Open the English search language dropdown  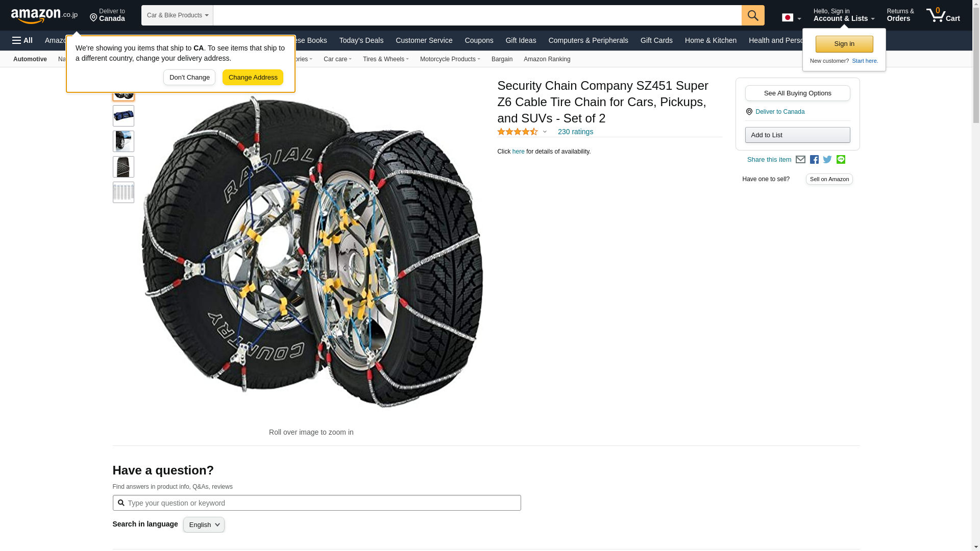coord(204,525)
